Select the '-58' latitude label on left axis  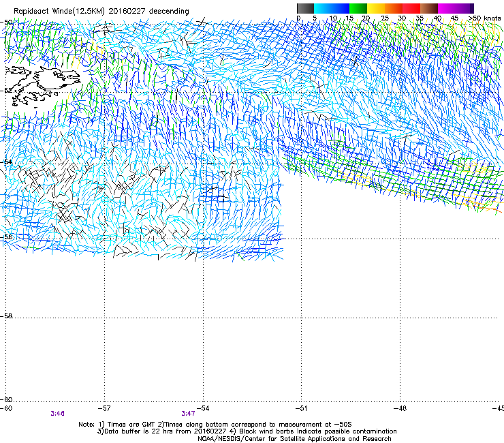(x=6, y=316)
